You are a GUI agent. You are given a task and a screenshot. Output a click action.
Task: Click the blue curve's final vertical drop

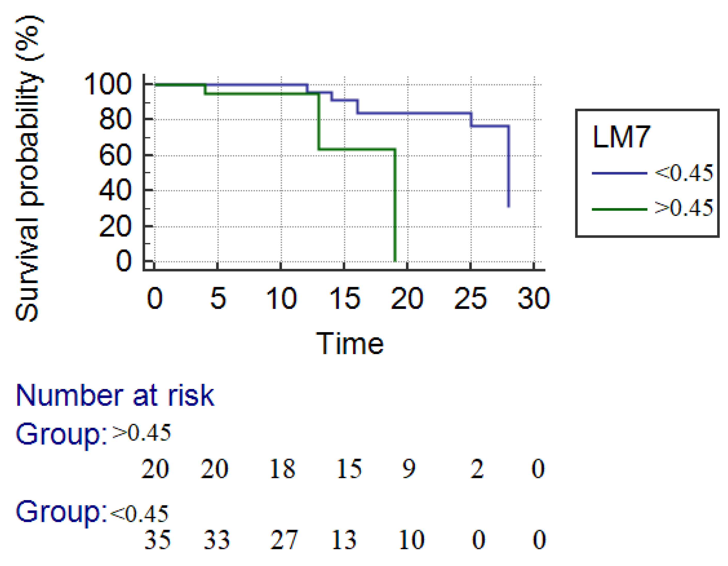(x=508, y=167)
